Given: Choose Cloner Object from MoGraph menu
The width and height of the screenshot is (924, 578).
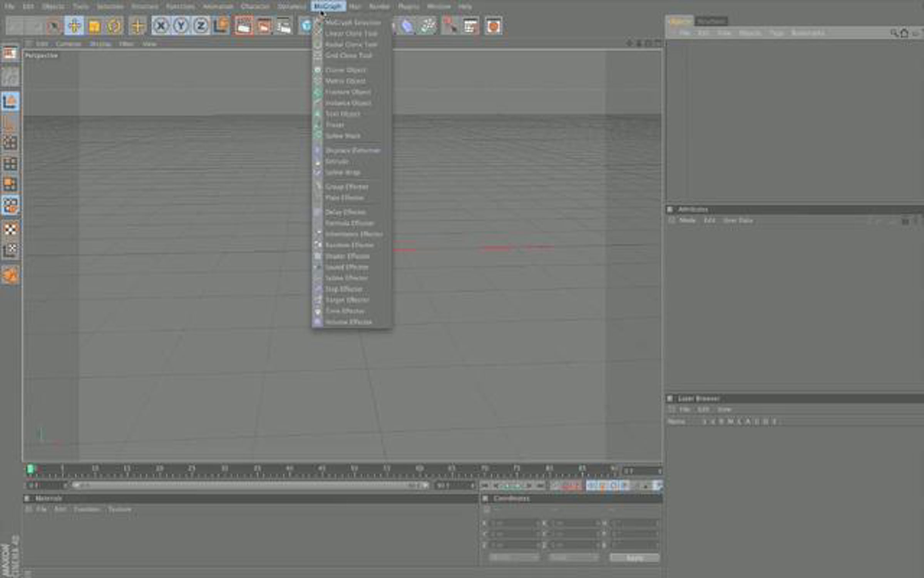Looking at the screenshot, I should tap(352, 70).
